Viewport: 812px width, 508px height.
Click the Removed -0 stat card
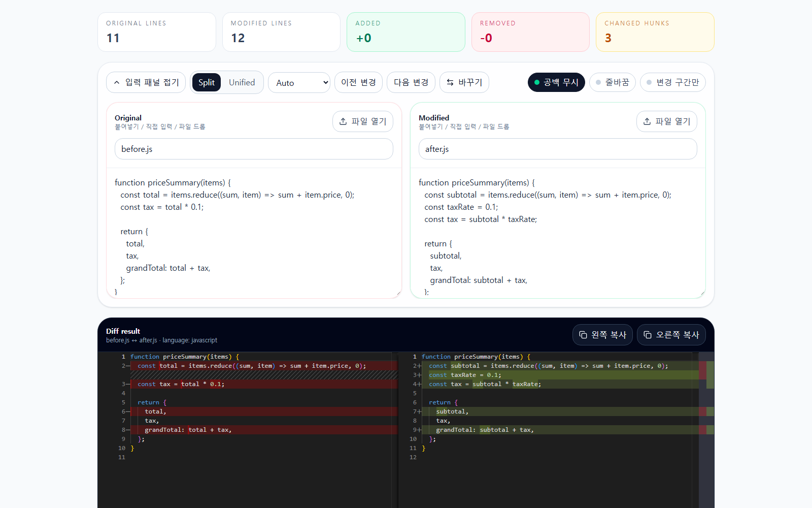point(530,32)
